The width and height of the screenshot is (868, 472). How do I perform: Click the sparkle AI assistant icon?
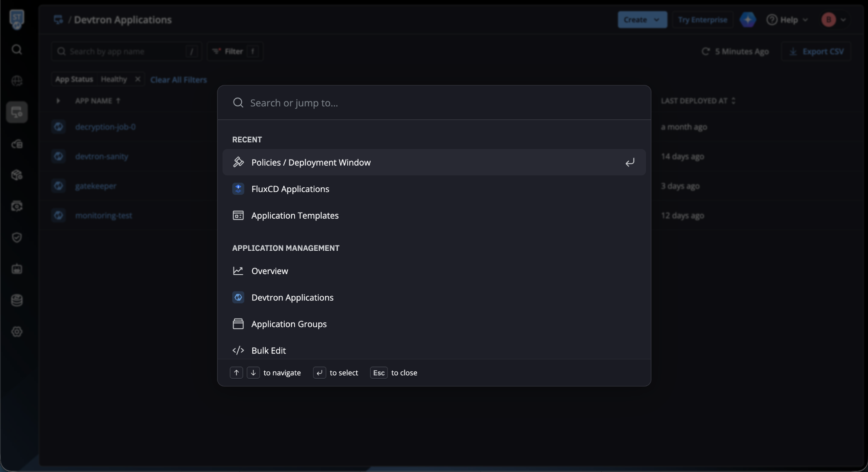click(x=747, y=20)
